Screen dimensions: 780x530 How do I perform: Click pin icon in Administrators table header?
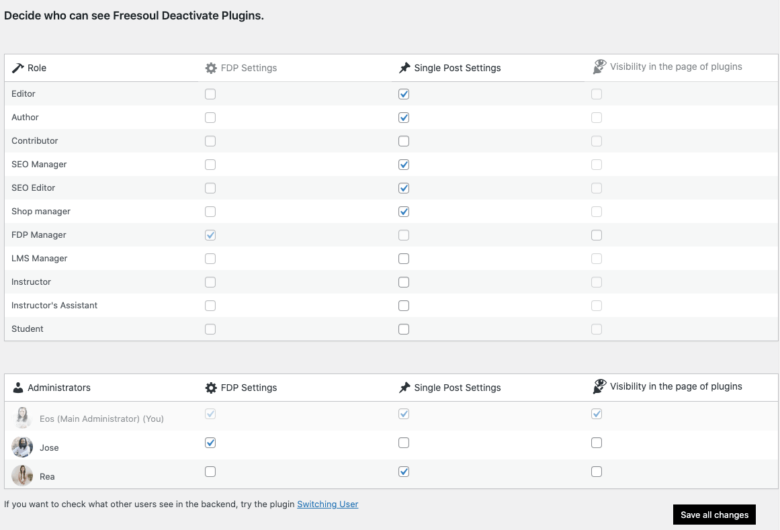coord(404,387)
